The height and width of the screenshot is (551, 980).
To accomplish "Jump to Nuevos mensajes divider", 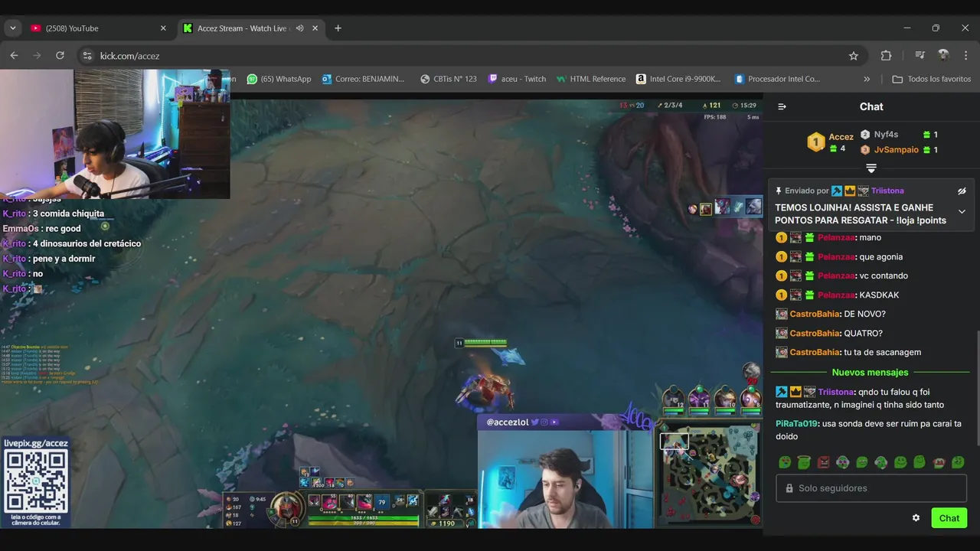I will (870, 373).
